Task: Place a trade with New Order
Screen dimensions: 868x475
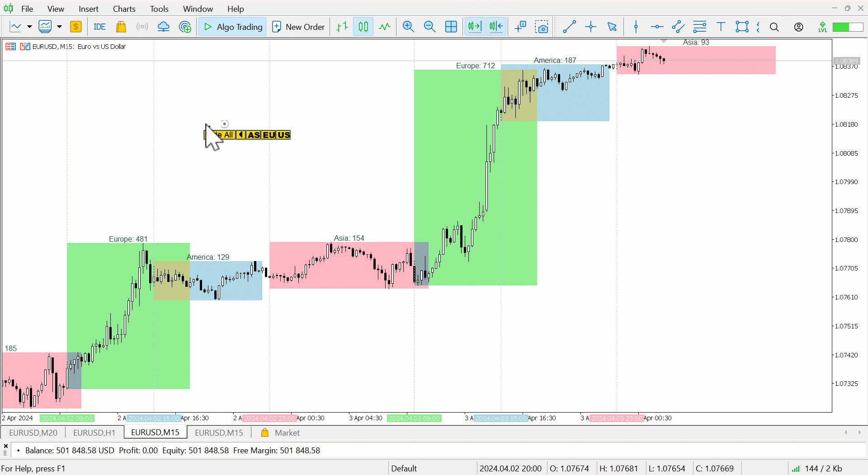Action: 298,27
